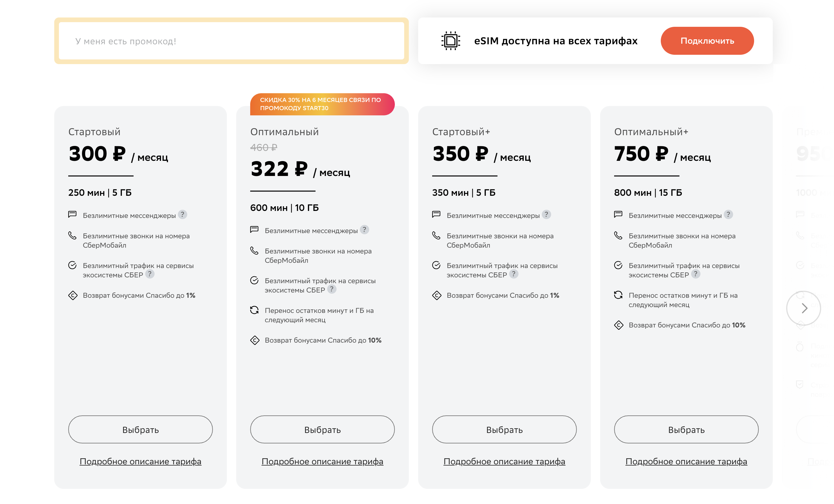The width and height of the screenshot is (834, 504).
Task: Click the messenger icon on Стартовый tariff
Action: click(x=73, y=214)
